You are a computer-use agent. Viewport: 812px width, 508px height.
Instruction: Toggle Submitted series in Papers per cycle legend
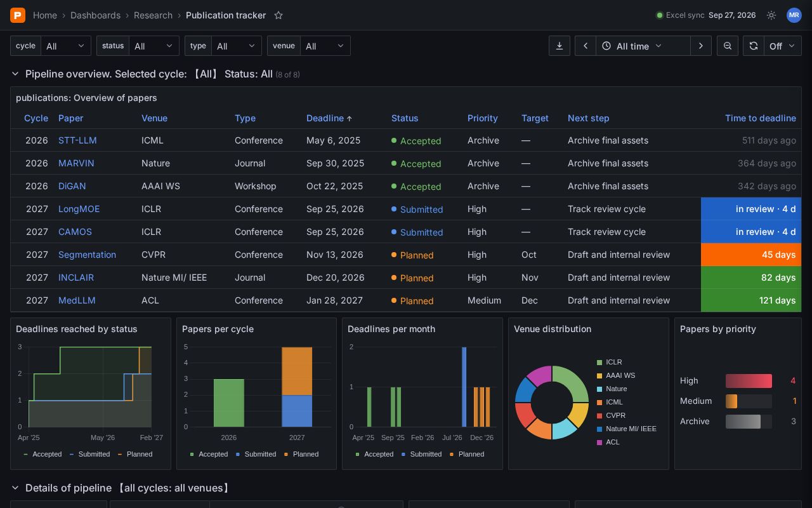coord(256,454)
